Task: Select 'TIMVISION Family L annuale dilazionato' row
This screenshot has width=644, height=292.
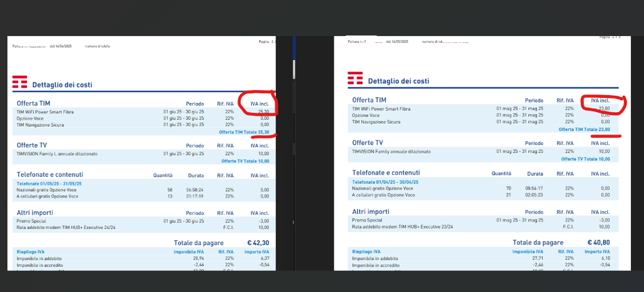Action: (57, 154)
